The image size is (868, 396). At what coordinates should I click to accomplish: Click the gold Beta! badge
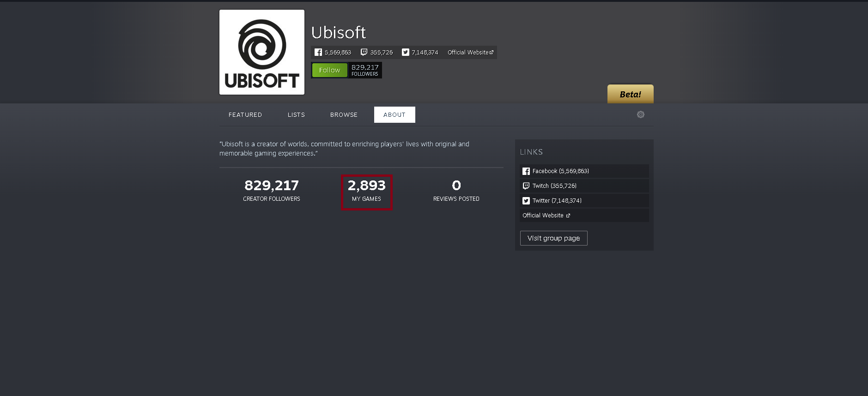pos(630,94)
